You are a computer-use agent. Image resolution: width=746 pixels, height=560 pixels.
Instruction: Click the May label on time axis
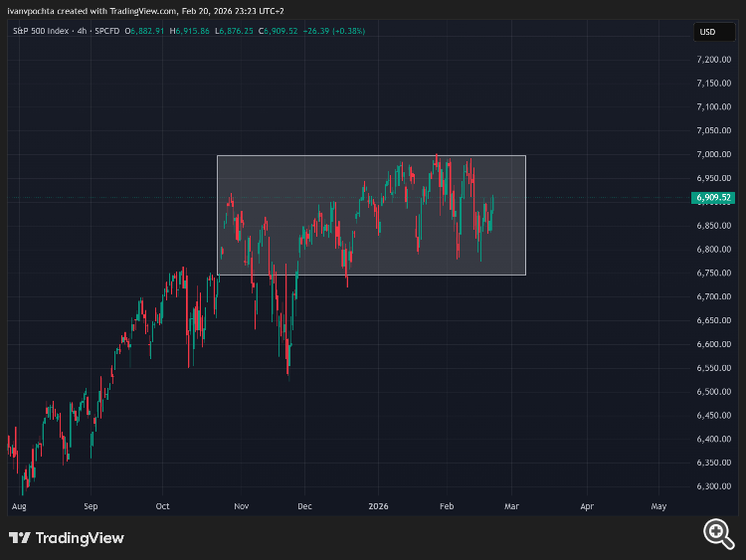coord(658,506)
